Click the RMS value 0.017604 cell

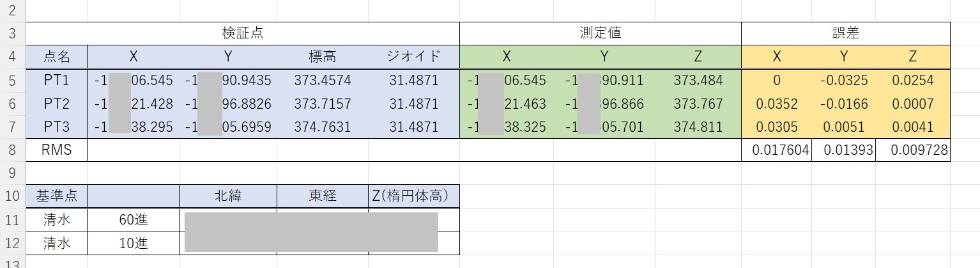point(776,150)
